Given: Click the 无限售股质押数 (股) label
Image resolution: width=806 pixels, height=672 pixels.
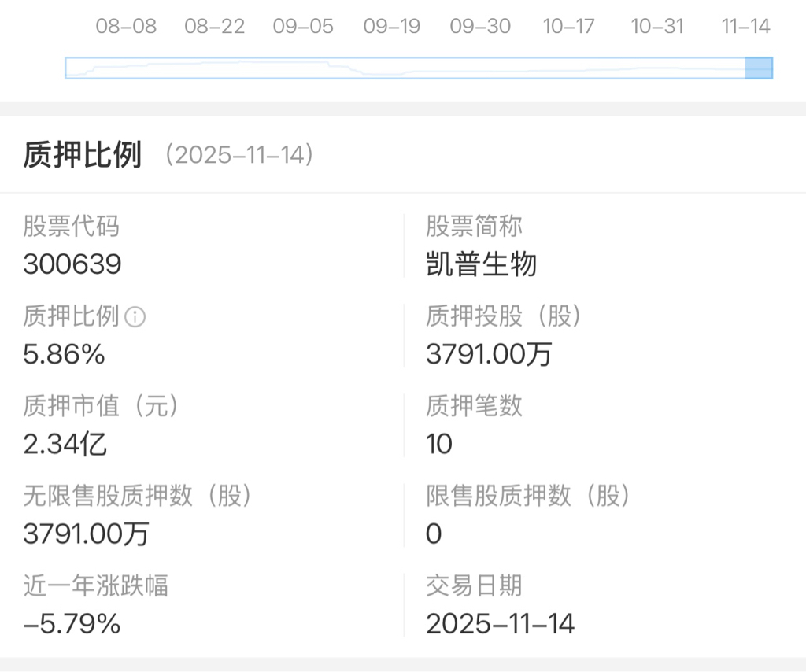Looking at the screenshot, I should click(137, 496).
